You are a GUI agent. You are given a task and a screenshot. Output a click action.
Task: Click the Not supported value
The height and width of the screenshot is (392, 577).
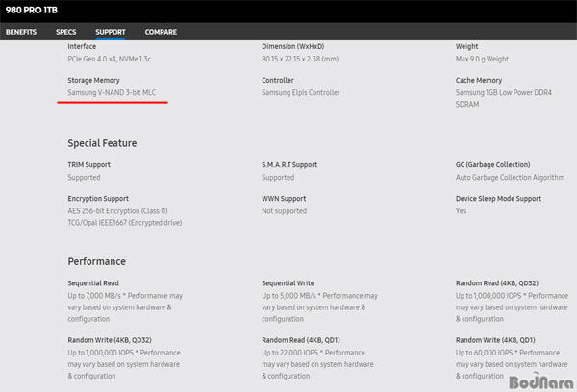point(285,211)
